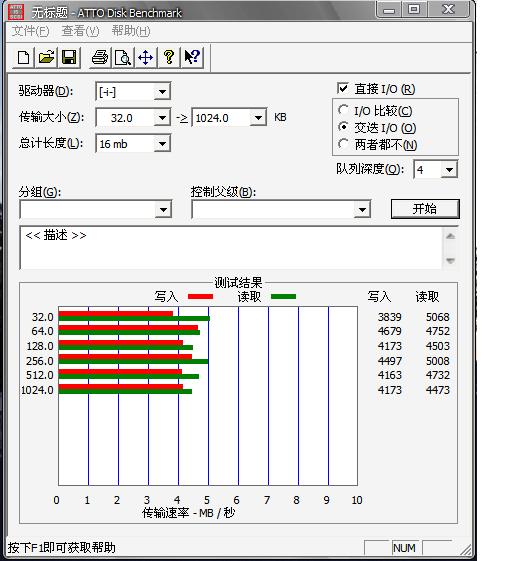Click the New file toolbar icon
Image resolution: width=512 pixels, height=561 pixels.
[x=24, y=57]
